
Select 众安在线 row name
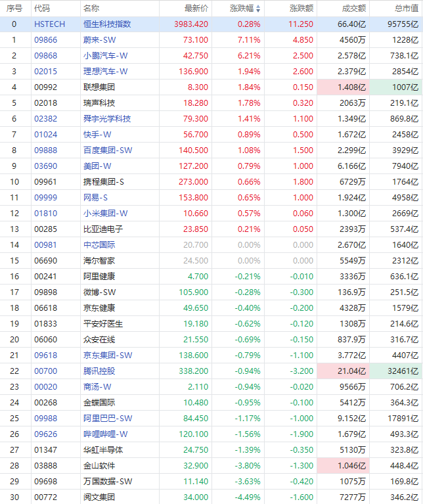coord(99,339)
